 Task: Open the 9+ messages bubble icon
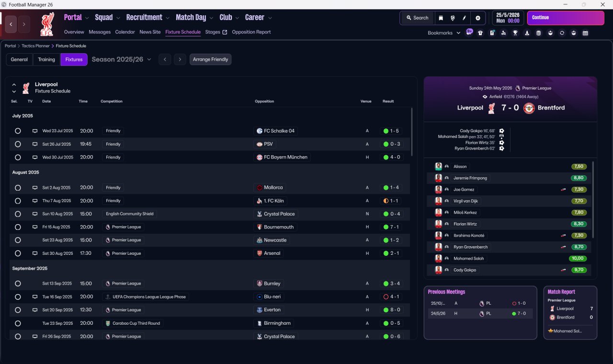[x=469, y=32]
